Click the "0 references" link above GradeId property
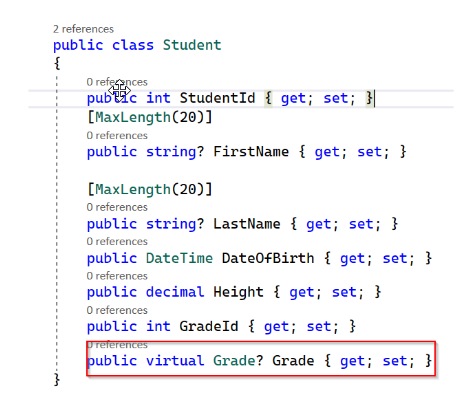Screen dimensions: 464x394 pyautogui.click(x=117, y=311)
